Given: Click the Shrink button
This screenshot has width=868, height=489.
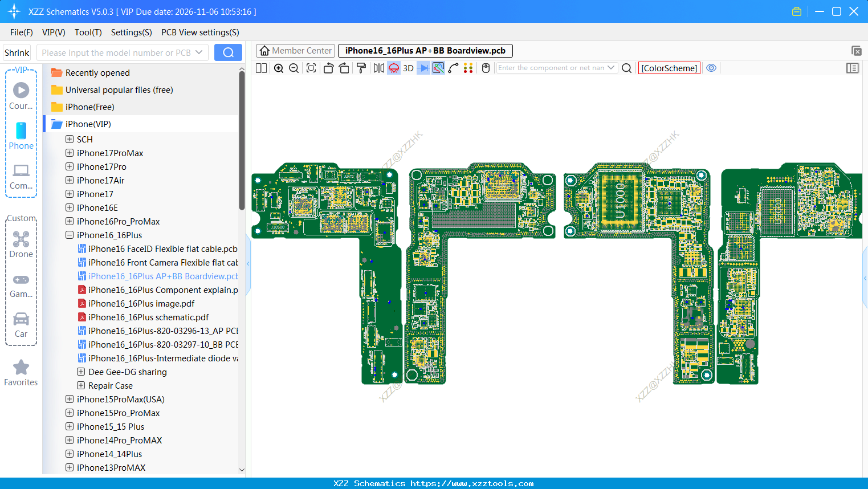Looking at the screenshot, I should [x=17, y=52].
